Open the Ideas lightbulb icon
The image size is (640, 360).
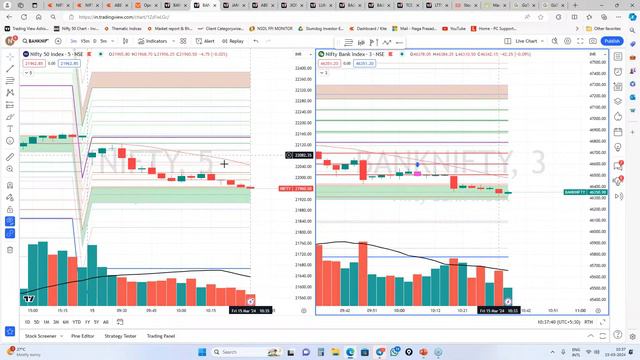tap(618, 147)
